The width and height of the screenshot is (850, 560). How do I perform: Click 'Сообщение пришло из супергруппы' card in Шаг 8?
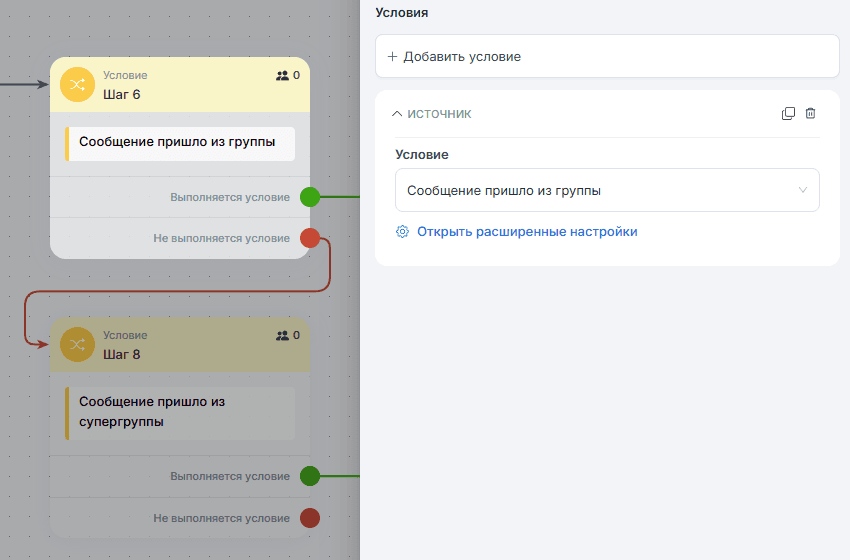180,413
